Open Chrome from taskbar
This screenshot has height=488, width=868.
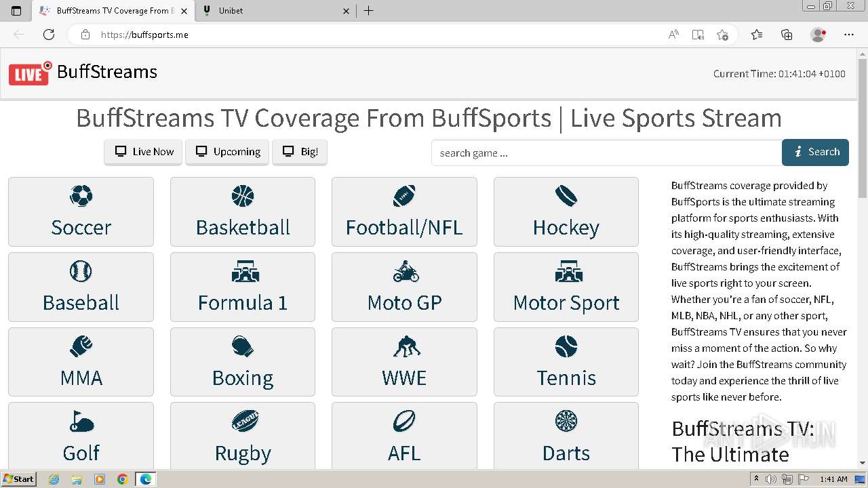click(x=122, y=479)
